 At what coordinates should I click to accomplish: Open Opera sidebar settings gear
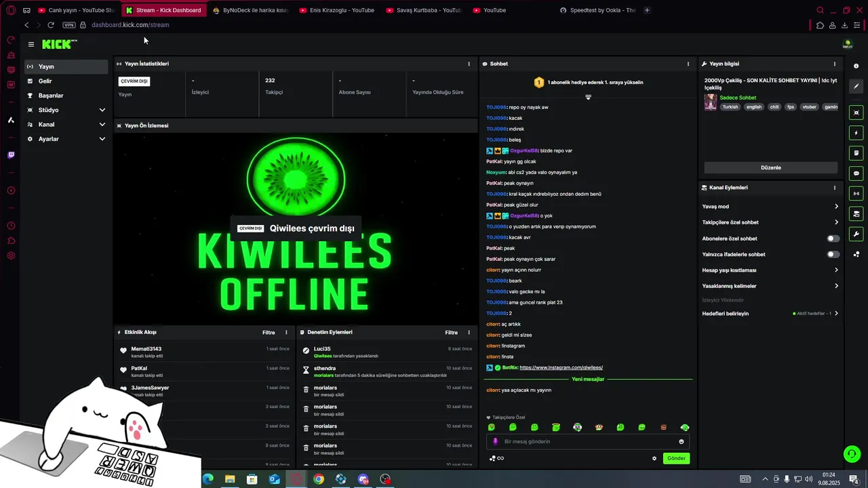tap(11, 256)
